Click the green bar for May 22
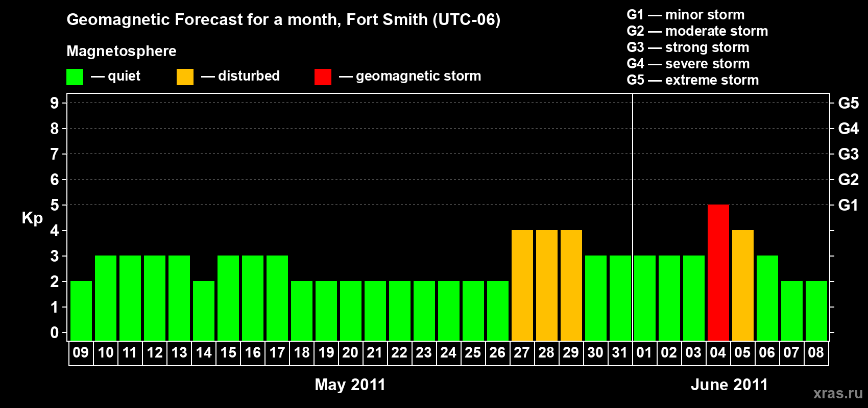Viewport: 868px width, 408px height. [x=400, y=311]
